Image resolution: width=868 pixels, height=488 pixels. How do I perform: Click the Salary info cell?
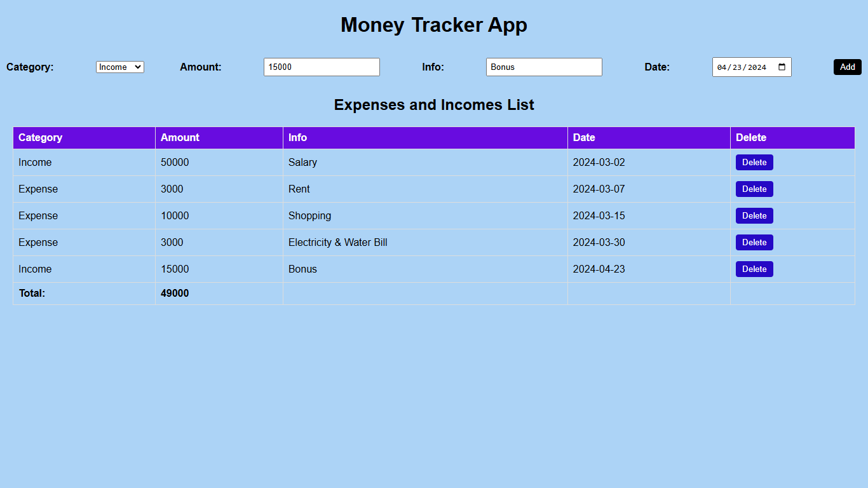(425, 163)
